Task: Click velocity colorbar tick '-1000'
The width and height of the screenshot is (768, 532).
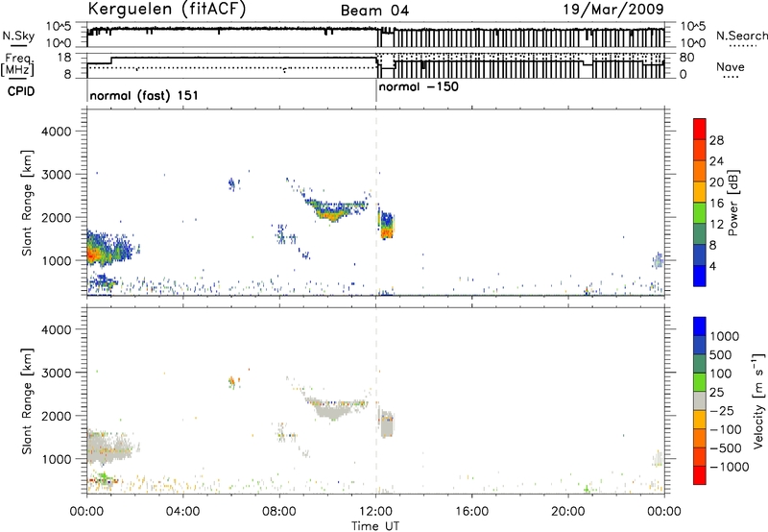Action: point(730,467)
